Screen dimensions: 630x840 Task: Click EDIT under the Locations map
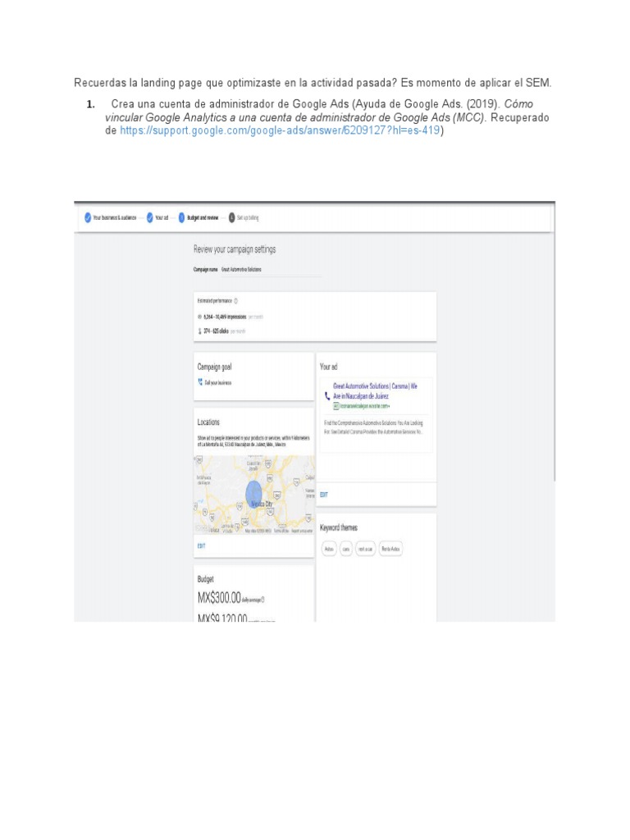[202, 546]
